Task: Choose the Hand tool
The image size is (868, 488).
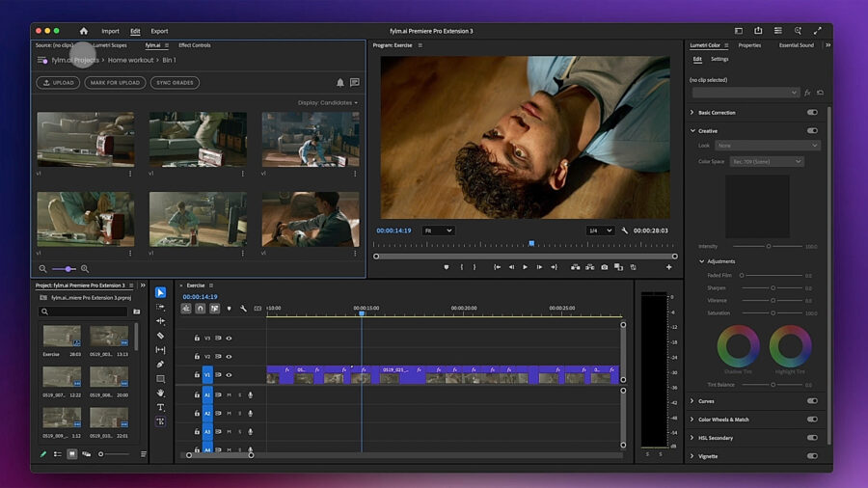Action: point(160,393)
